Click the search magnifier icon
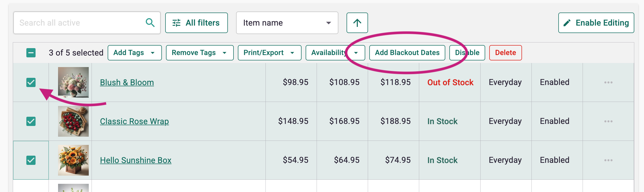Viewport: 644px width, 192px height. 150,23
